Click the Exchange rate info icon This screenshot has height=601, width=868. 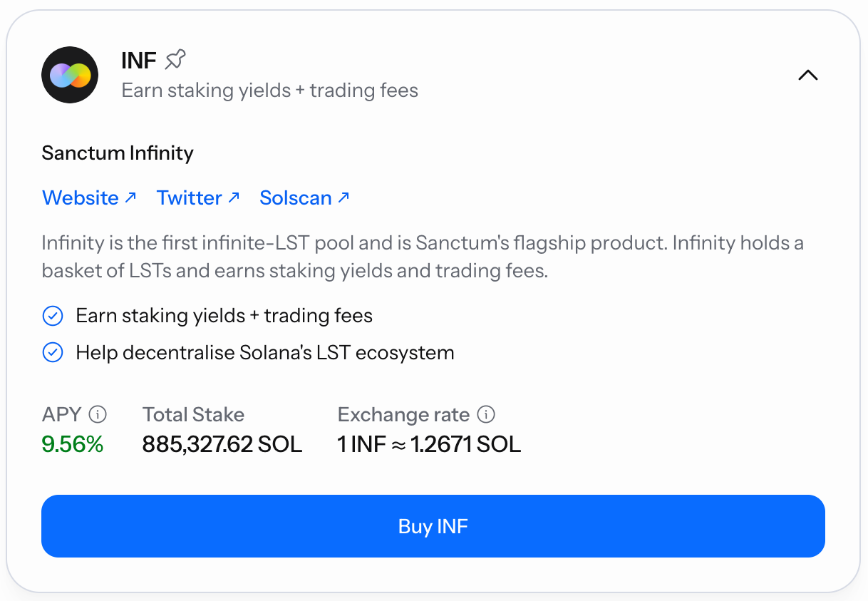486,414
